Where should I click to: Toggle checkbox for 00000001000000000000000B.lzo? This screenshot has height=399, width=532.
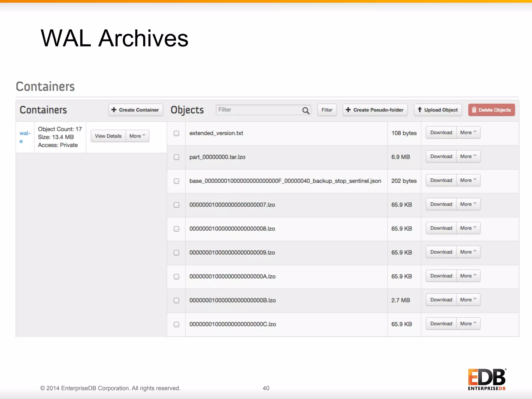pos(176,301)
